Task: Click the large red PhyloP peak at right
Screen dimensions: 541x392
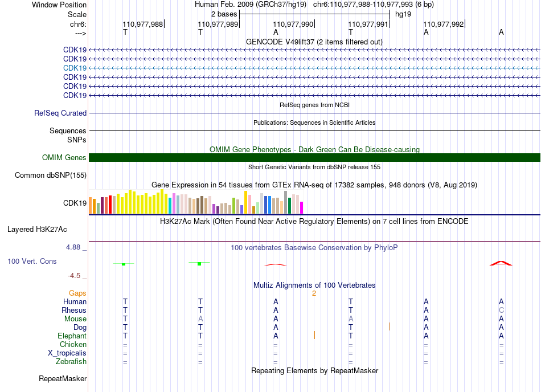Action: (501, 263)
